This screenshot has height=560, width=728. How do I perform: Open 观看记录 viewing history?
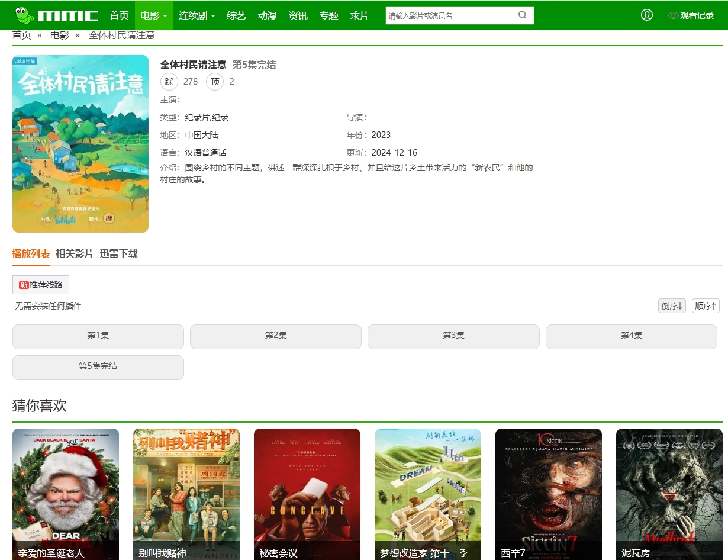point(697,15)
